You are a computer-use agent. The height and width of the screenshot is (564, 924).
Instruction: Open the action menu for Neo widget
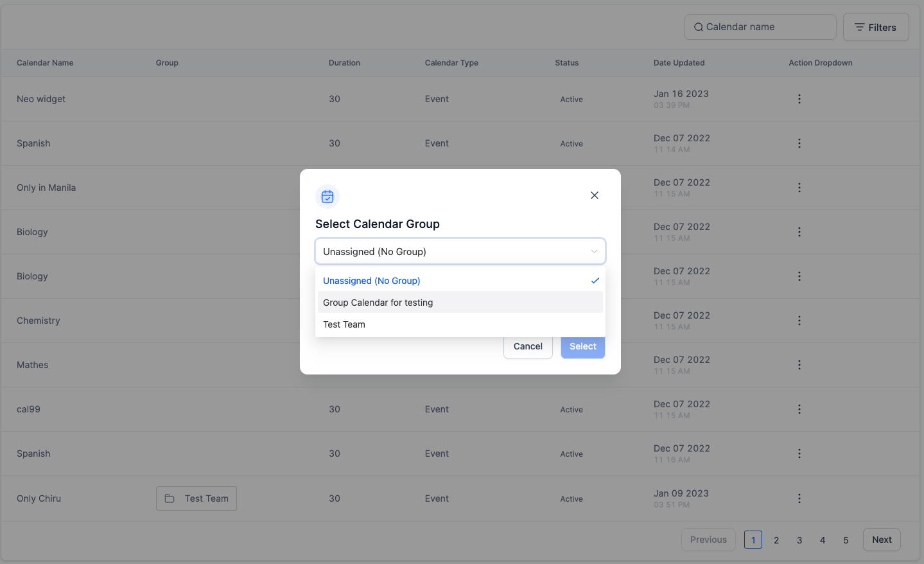[x=799, y=99]
